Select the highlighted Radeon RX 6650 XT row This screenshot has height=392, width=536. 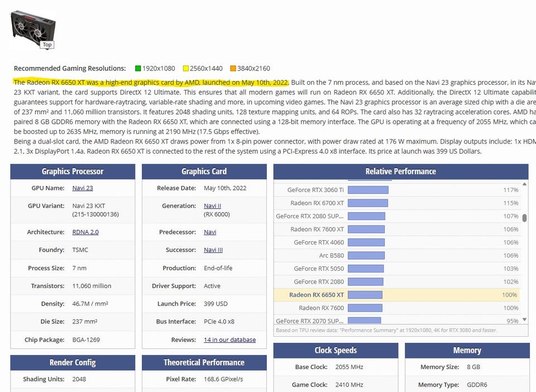[396, 295]
